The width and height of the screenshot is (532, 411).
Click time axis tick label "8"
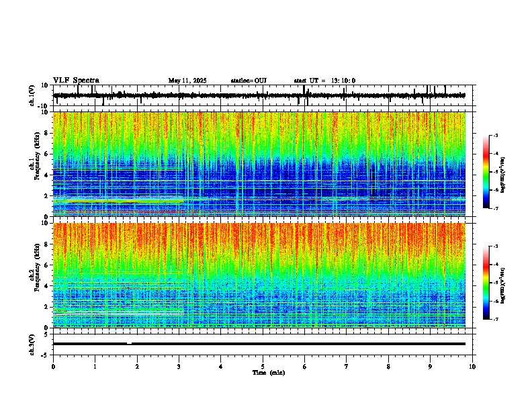pos(388,367)
